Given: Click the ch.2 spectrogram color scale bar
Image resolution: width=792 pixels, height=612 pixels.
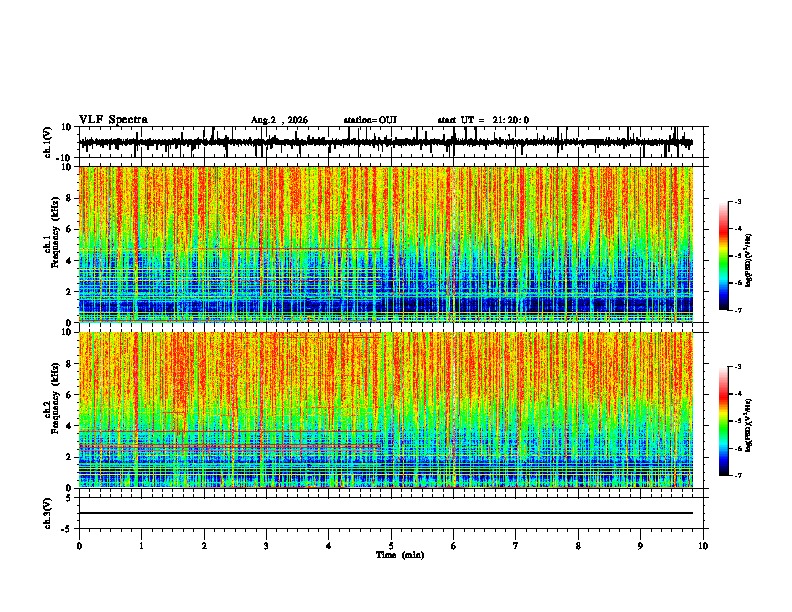Looking at the screenshot, I should [724, 421].
